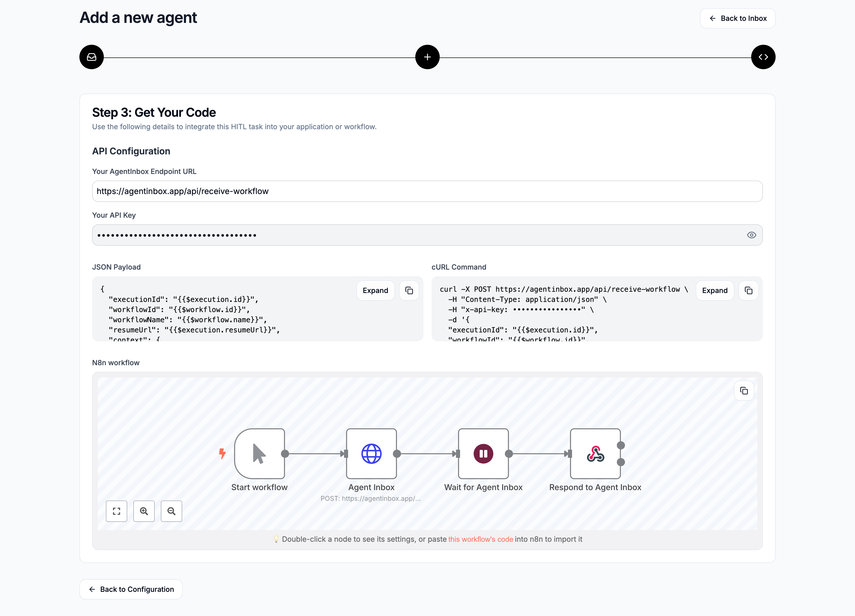Select the Respond to Agent Inbox node
The height and width of the screenshot is (616, 855).
tap(595, 454)
